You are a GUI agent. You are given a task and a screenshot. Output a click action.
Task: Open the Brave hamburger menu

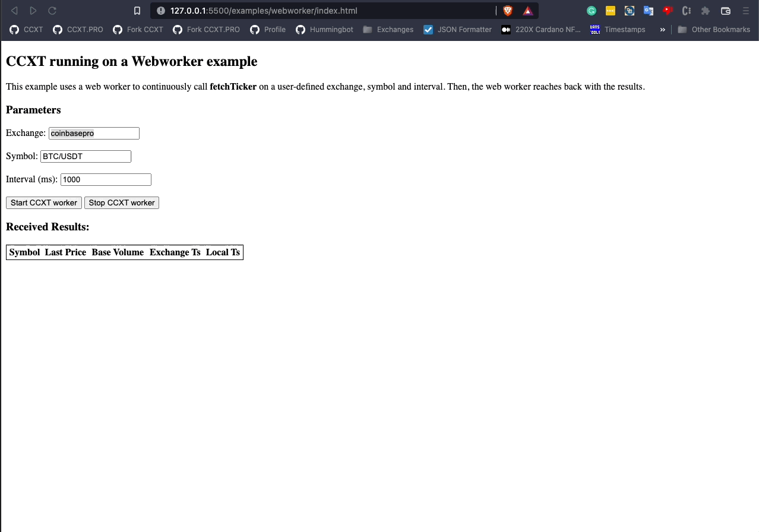(x=746, y=10)
